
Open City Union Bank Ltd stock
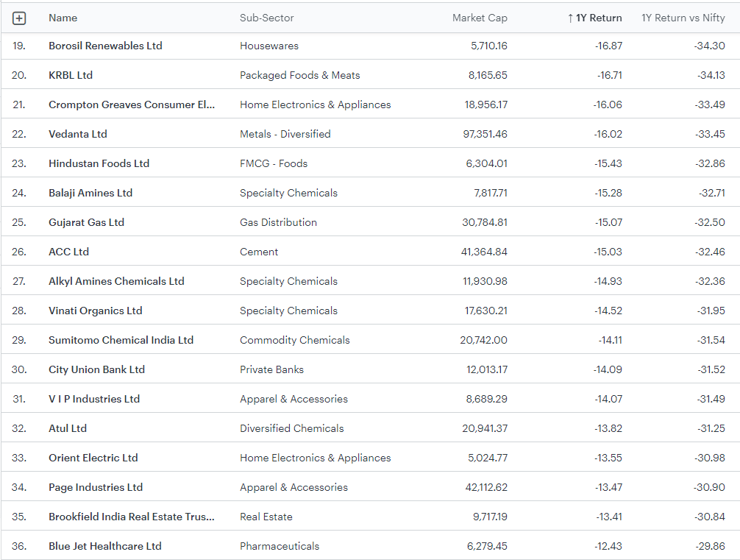[x=97, y=369]
